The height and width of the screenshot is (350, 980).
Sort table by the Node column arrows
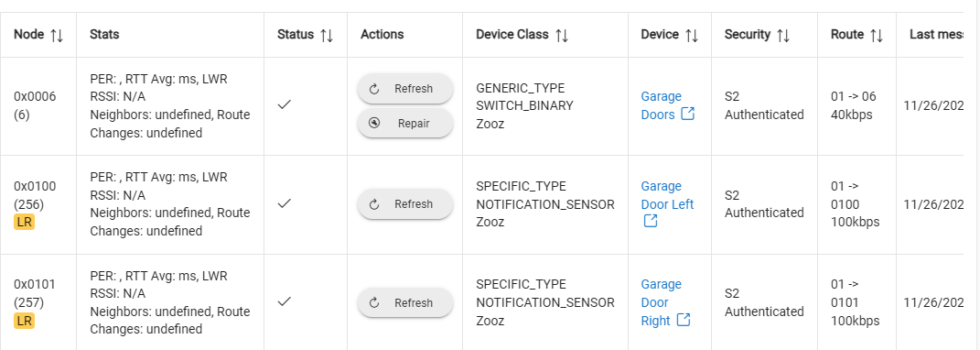click(57, 35)
